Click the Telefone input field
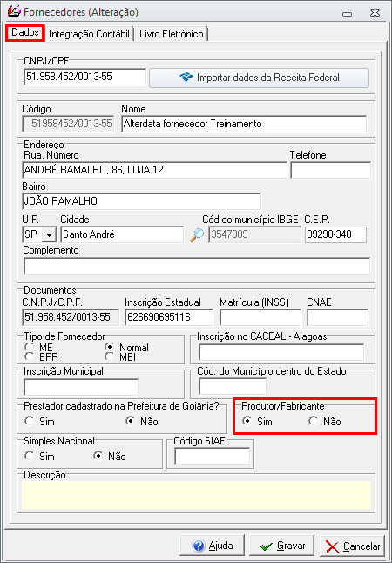Image resolution: width=392 pixels, height=563 pixels. pyautogui.click(x=331, y=170)
